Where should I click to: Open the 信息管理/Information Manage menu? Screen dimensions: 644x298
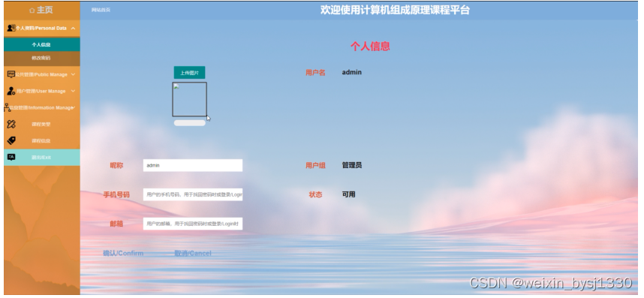42,107
